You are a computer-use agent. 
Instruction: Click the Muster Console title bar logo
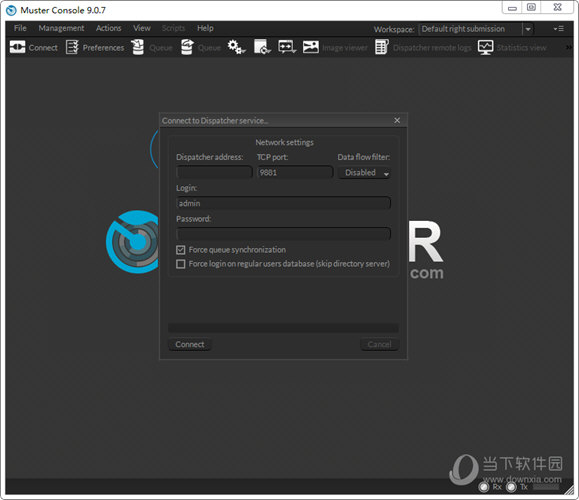click(x=11, y=10)
